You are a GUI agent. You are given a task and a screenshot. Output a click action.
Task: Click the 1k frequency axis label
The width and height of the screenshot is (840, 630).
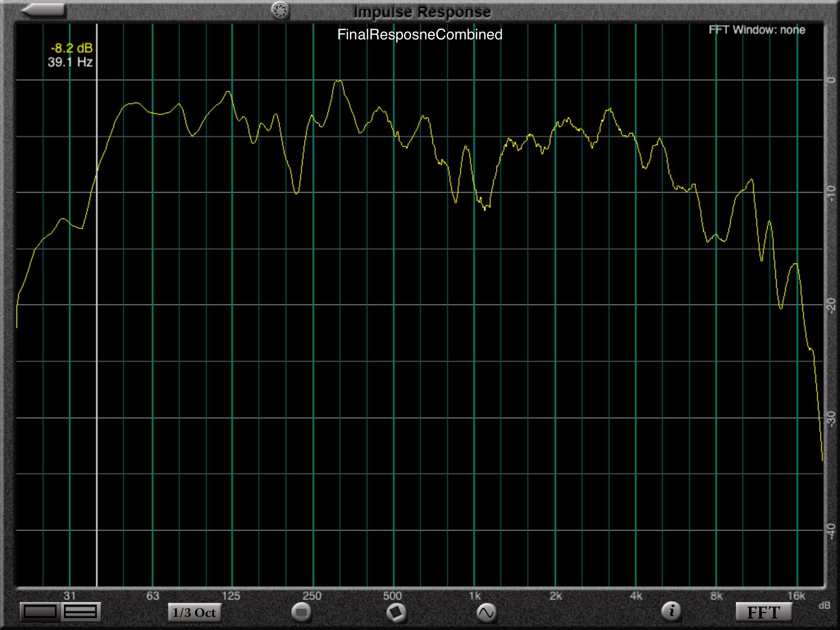coord(475,596)
